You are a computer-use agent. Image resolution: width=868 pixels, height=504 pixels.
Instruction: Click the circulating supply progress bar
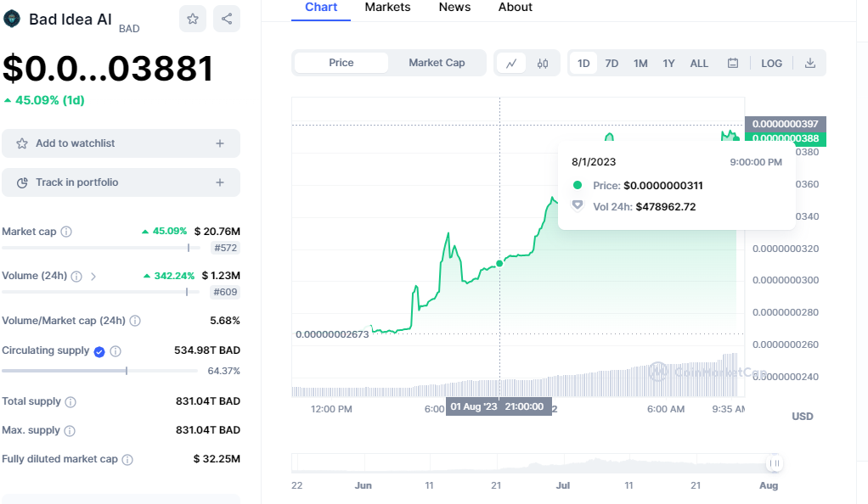point(99,371)
